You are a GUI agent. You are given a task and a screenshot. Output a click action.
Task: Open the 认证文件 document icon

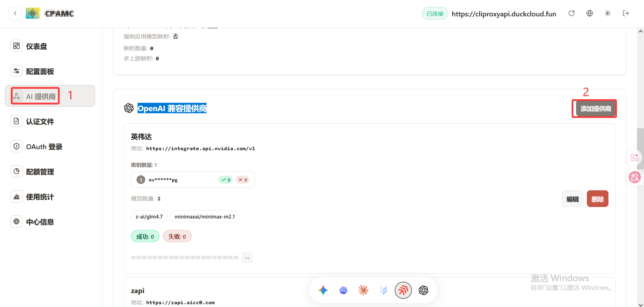click(x=16, y=121)
